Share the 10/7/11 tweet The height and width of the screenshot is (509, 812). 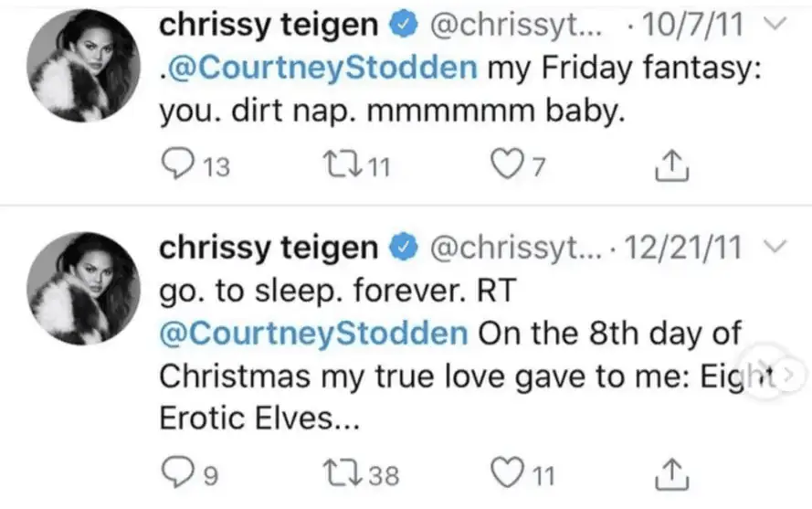click(672, 166)
